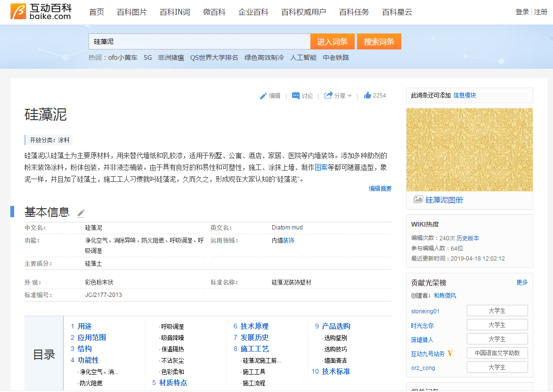Screen dimensions: 553x392
Task: Click 装饰 link in 运用领域 row
Action: pos(288,240)
